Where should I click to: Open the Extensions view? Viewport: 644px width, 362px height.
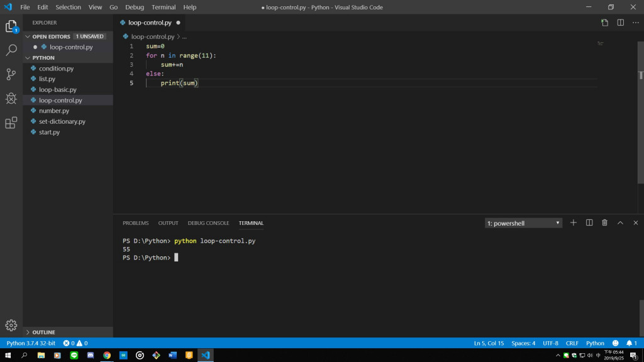(x=11, y=123)
